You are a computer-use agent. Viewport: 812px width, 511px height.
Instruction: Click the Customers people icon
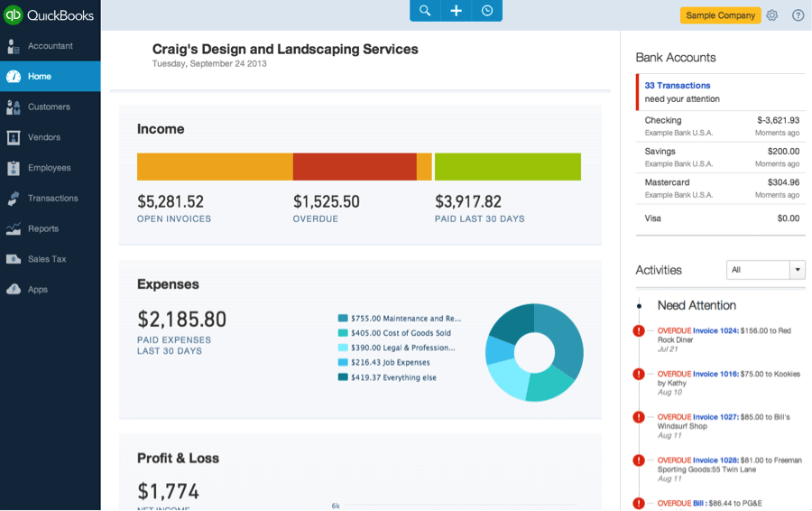coord(13,107)
